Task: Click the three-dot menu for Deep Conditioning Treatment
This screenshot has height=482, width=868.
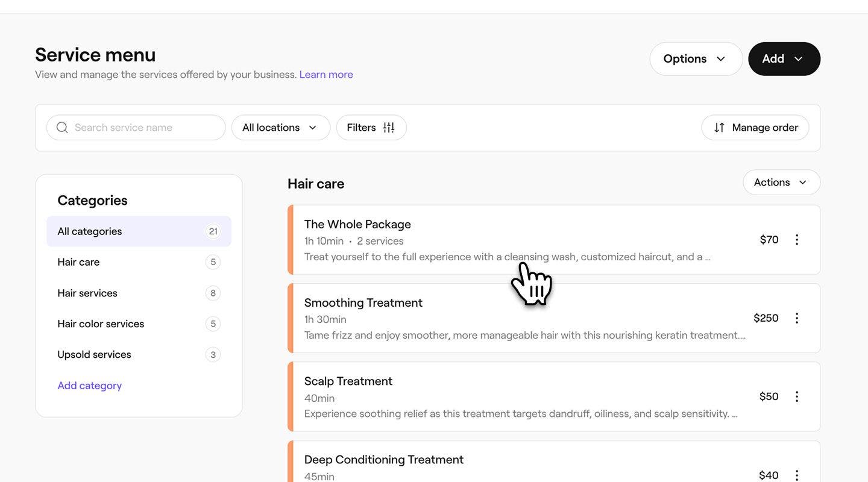Action: click(x=796, y=475)
